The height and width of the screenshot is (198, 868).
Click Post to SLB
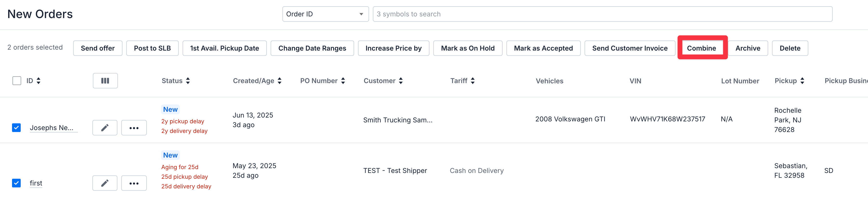(x=152, y=48)
